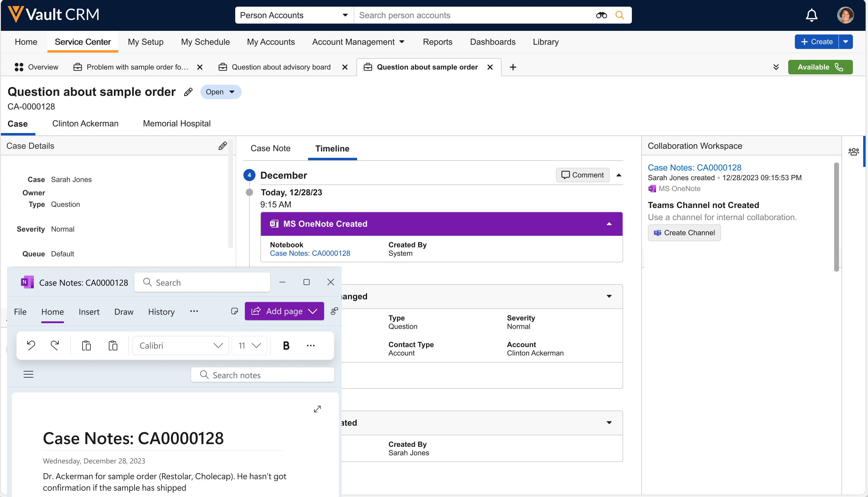Click the binoculars advanced search icon
This screenshot has height=497, width=868.
[601, 15]
